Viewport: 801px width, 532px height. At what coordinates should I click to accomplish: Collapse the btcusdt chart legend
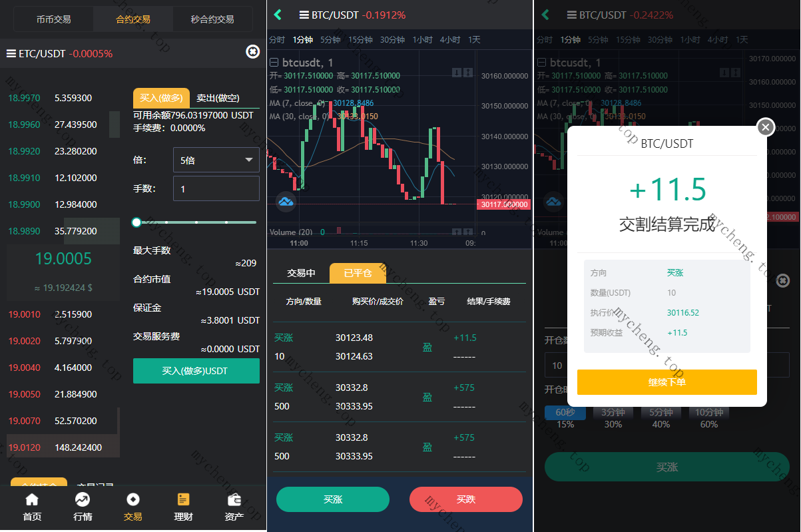point(274,63)
